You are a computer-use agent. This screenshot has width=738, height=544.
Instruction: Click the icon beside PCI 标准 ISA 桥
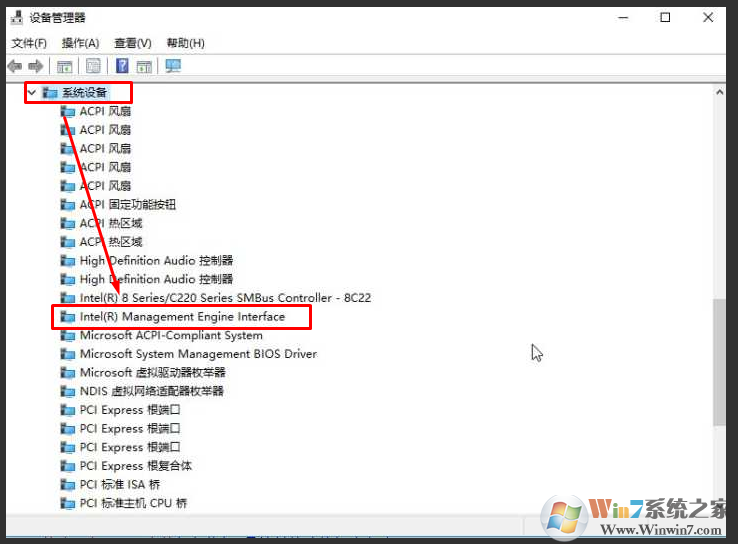68,485
